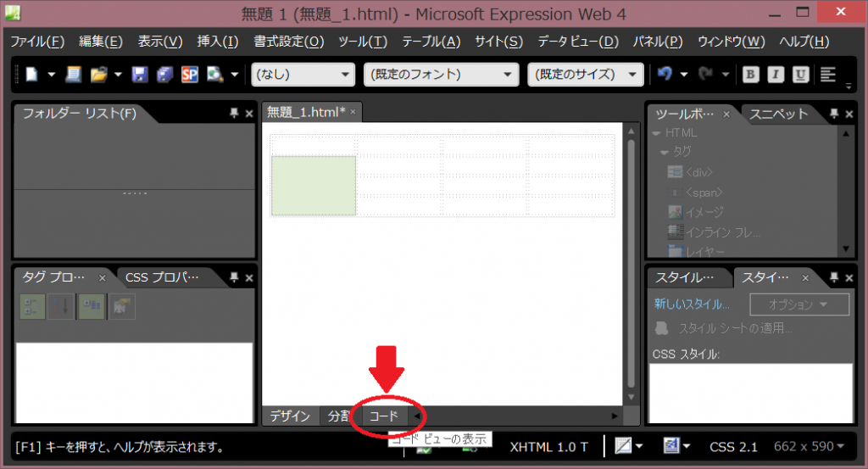
Task: Show set properties on top icon
Action: click(x=92, y=306)
